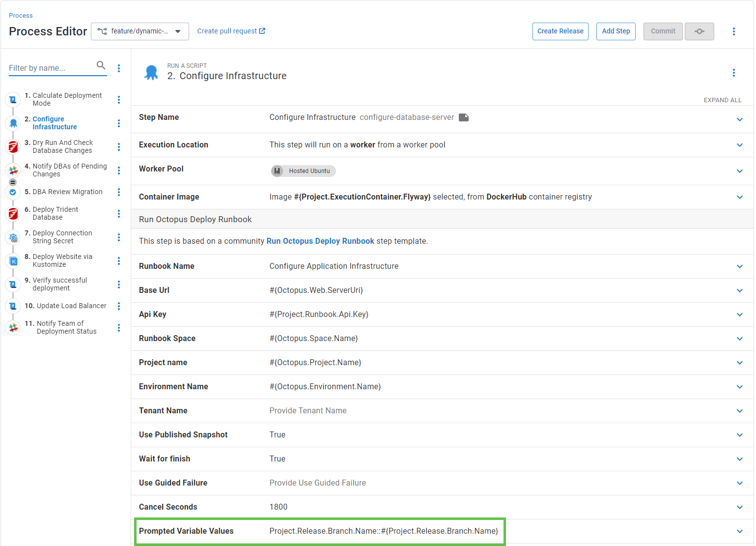Open the top-right page overflow menu
This screenshot has width=756, height=546.
[733, 31]
